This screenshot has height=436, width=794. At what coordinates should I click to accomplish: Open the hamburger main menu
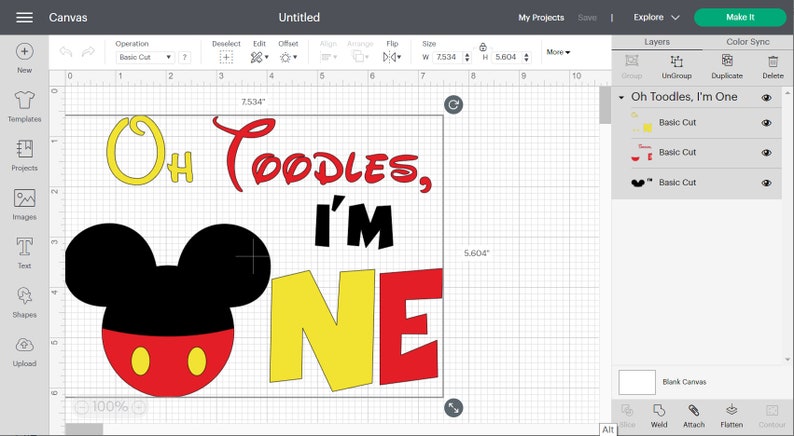click(25, 17)
